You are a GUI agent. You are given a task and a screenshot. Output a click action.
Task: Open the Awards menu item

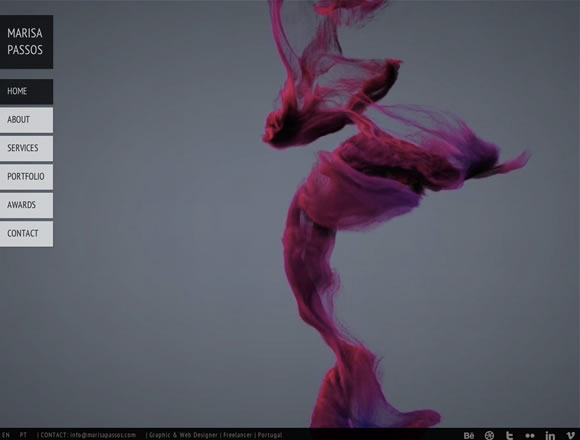click(x=26, y=205)
